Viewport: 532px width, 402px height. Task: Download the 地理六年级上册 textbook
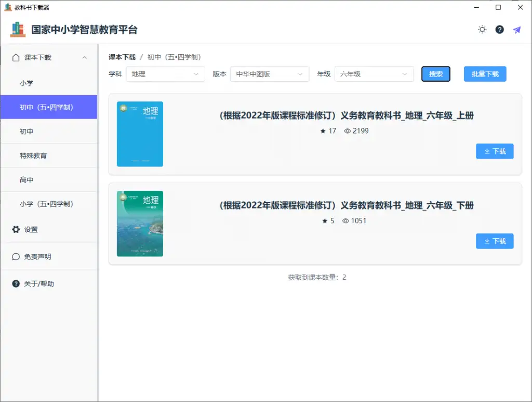(x=494, y=151)
